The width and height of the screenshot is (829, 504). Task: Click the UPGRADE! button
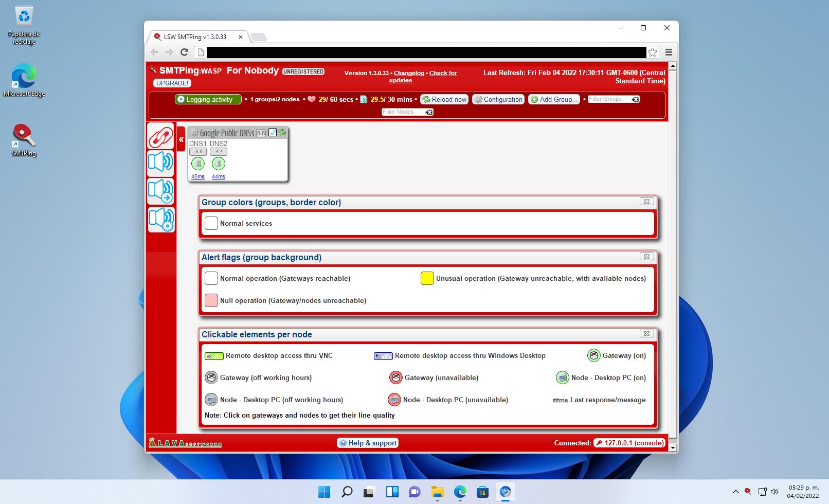pos(172,83)
